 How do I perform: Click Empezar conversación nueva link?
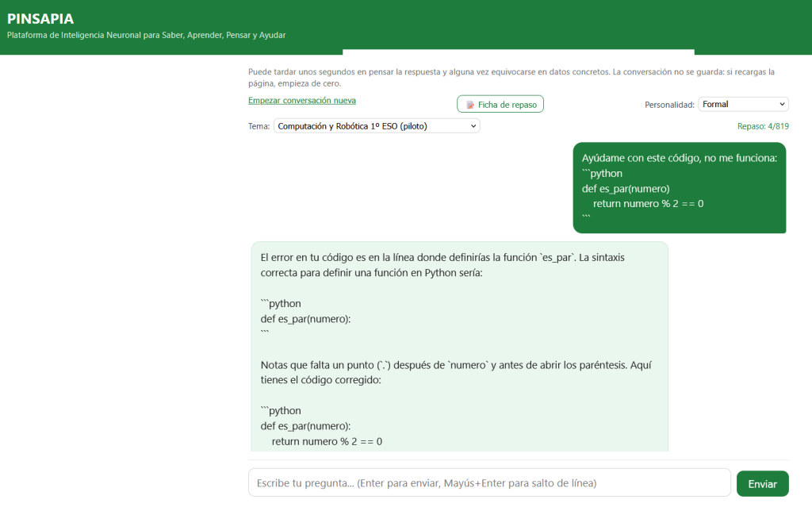pos(302,101)
